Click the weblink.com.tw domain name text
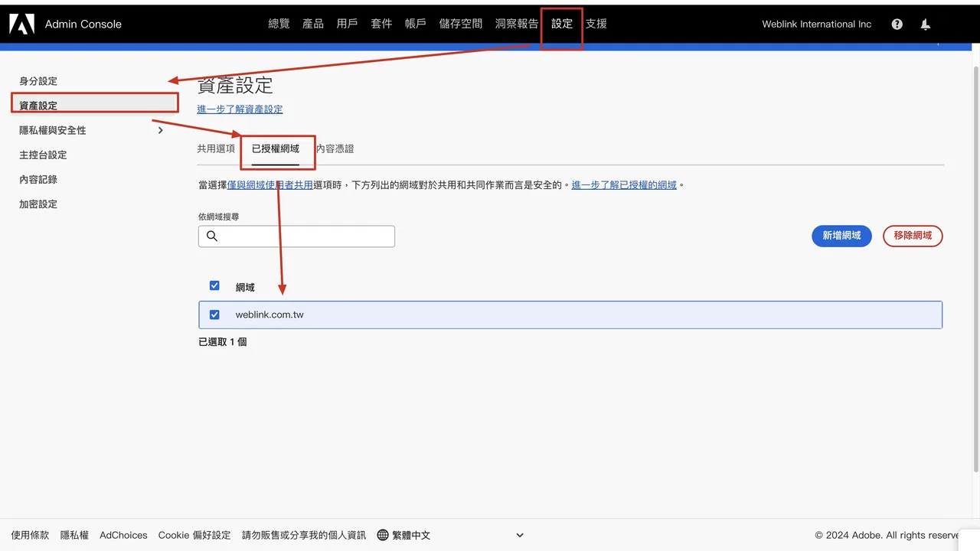980x551 pixels. coord(269,315)
